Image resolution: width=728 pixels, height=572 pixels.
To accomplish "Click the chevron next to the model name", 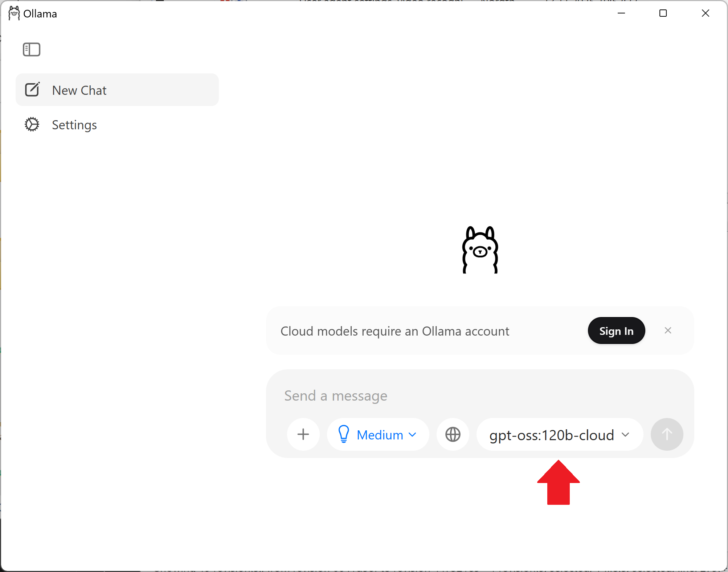I will (x=625, y=435).
